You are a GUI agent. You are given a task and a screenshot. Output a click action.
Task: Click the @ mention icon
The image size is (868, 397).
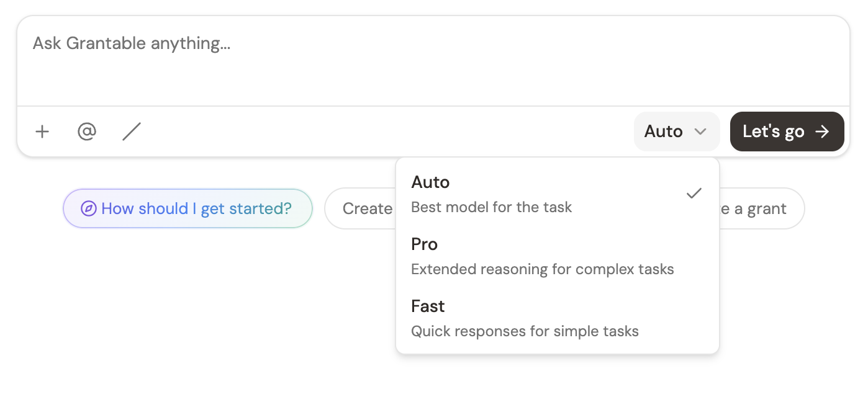click(x=87, y=132)
